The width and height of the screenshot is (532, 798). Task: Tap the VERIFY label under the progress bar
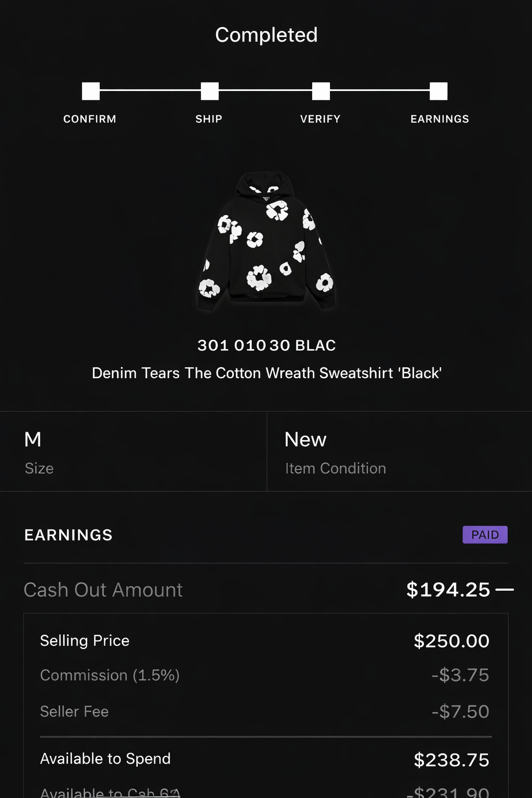(x=320, y=119)
